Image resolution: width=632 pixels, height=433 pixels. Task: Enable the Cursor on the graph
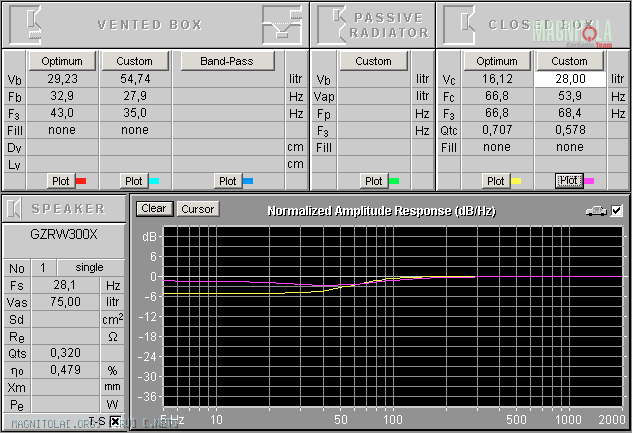(x=196, y=209)
